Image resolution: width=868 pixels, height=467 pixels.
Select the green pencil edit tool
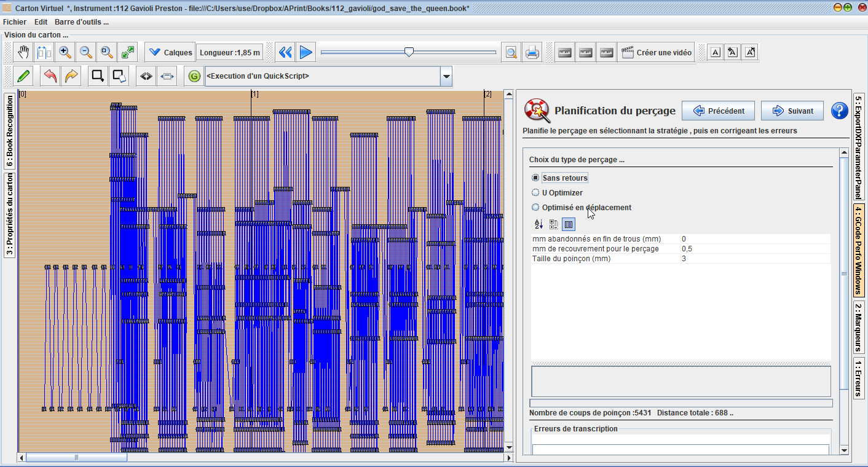[x=23, y=76]
